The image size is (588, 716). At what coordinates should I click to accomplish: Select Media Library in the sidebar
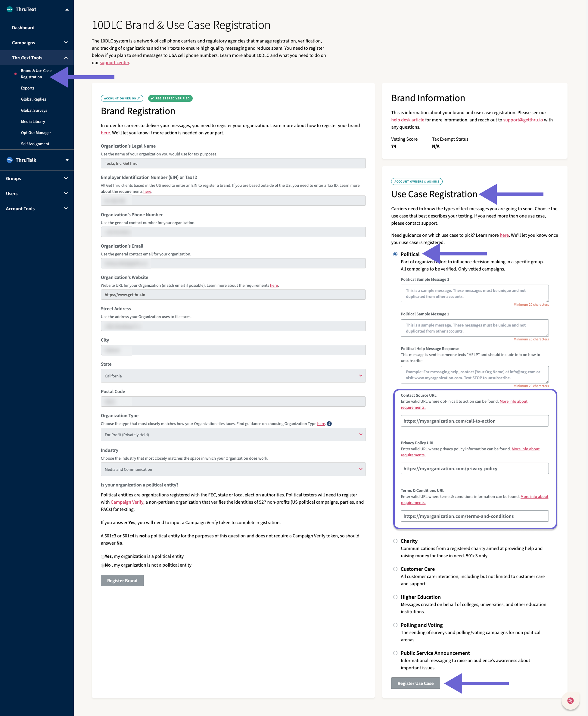pos(33,121)
